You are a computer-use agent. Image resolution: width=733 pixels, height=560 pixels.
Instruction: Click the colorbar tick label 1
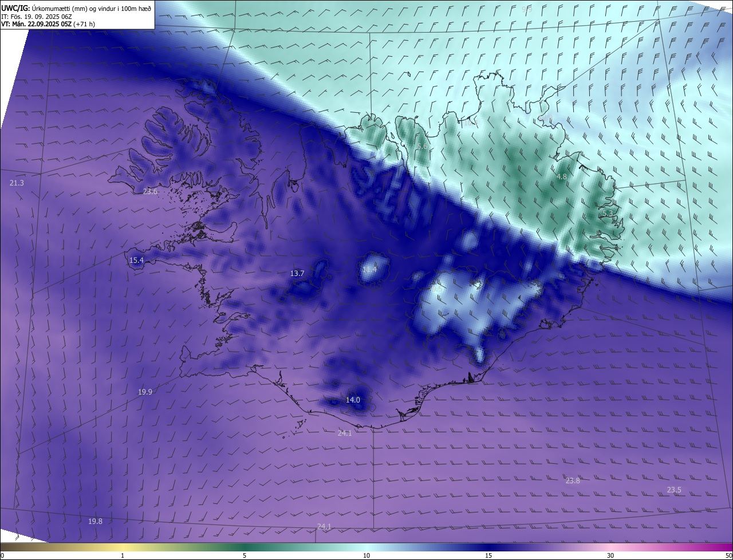tap(123, 555)
